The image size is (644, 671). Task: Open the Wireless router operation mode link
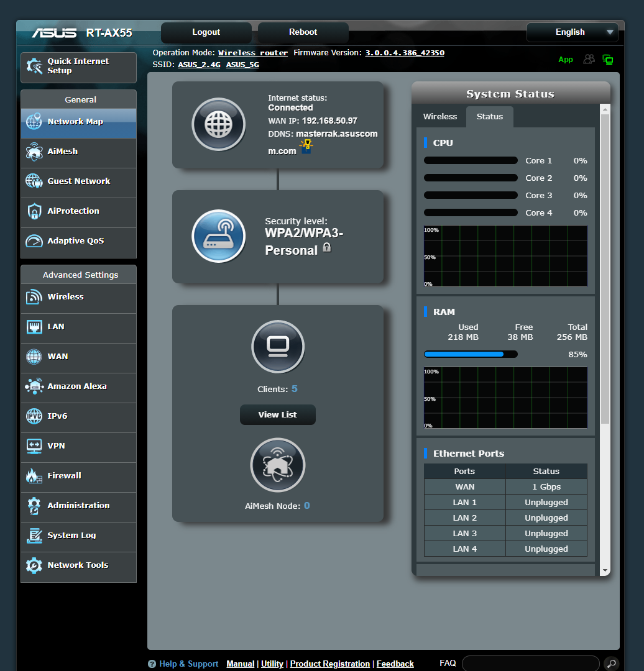pos(252,53)
